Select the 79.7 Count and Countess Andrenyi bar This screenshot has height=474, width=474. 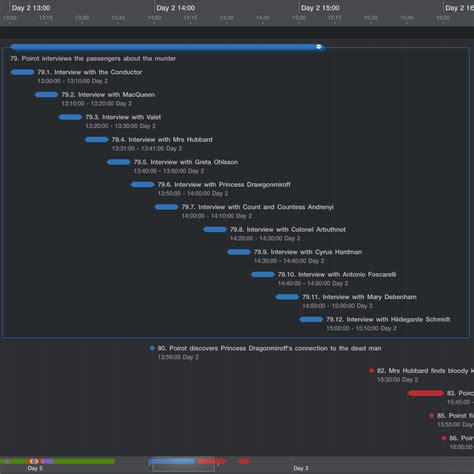click(x=167, y=207)
